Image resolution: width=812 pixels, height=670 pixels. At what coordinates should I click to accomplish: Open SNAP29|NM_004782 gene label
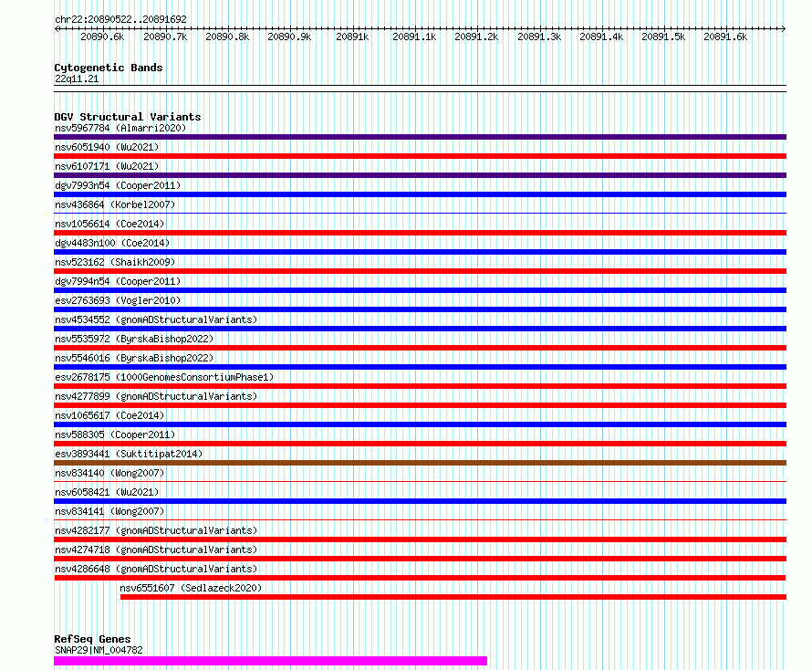click(99, 650)
